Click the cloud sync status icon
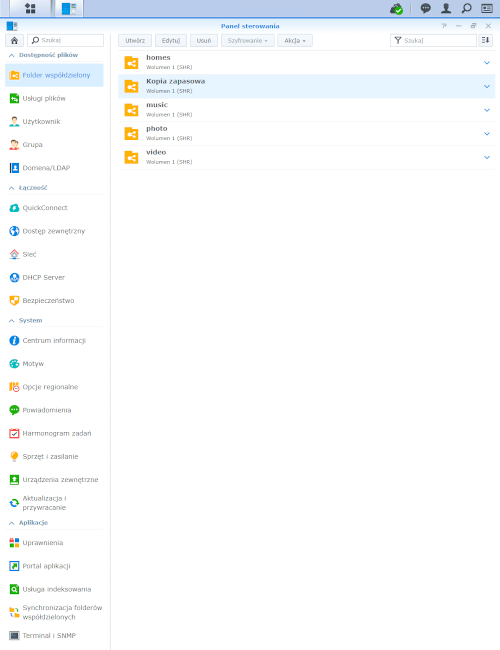 [x=396, y=9]
